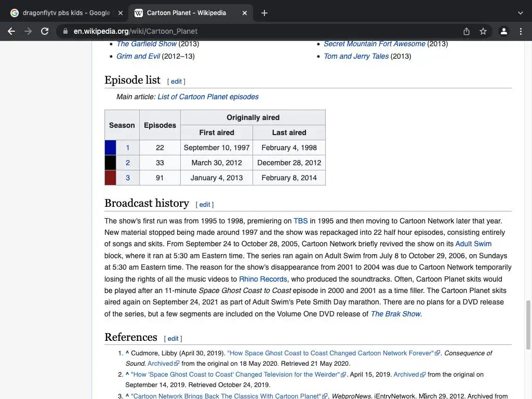Close the Cartoon Planet Wikipedia tab

[245, 13]
